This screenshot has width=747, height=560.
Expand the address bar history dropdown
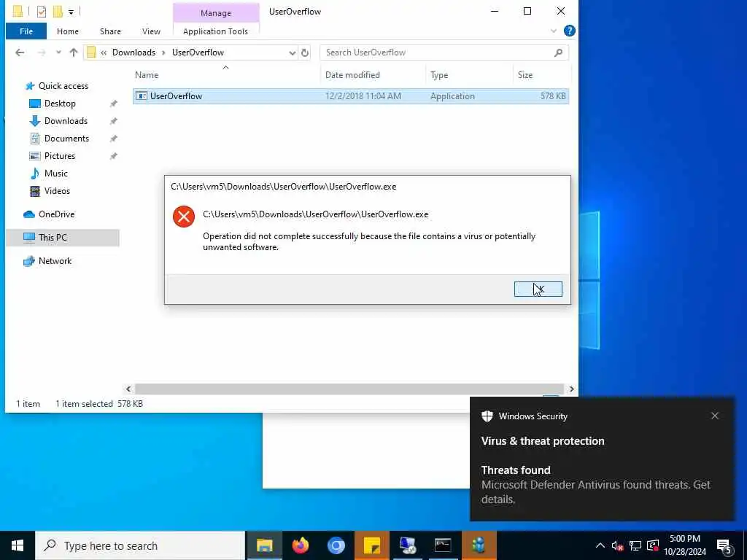[292, 52]
